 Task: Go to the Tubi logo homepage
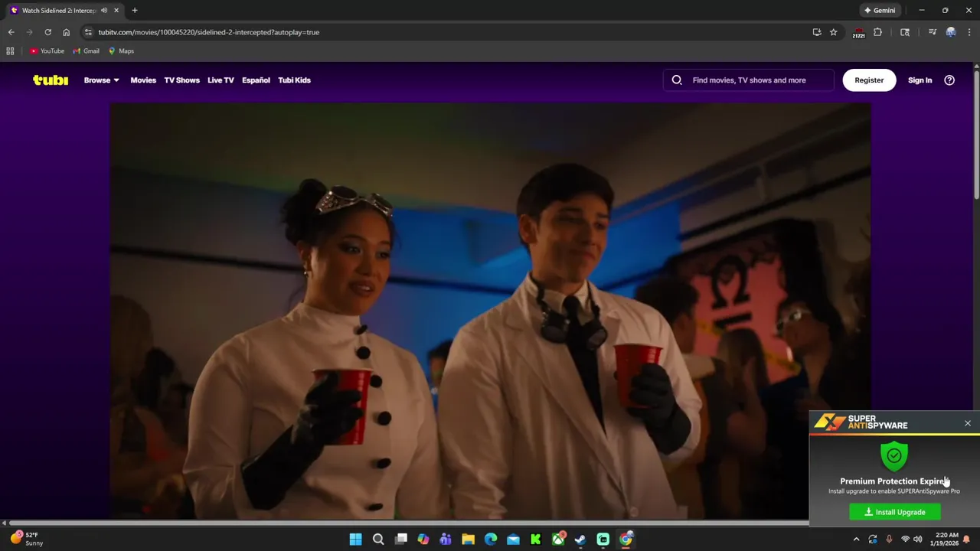tap(51, 80)
